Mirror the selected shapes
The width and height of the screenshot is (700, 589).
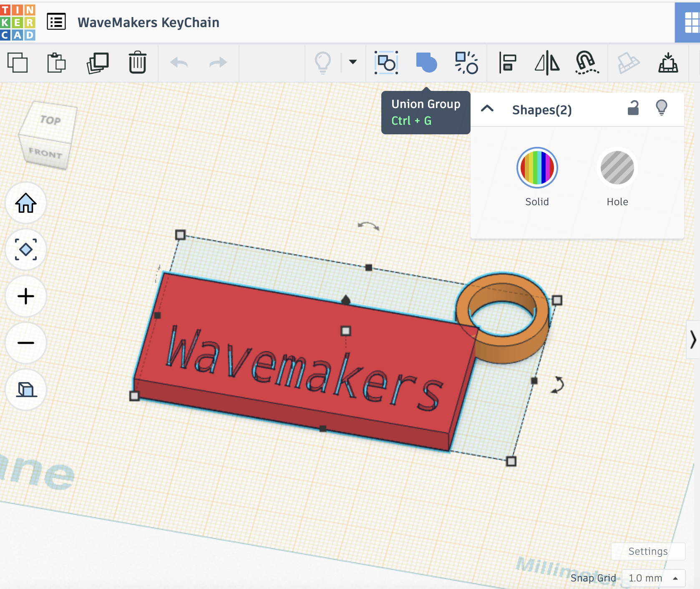pyautogui.click(x=548, y=63)
